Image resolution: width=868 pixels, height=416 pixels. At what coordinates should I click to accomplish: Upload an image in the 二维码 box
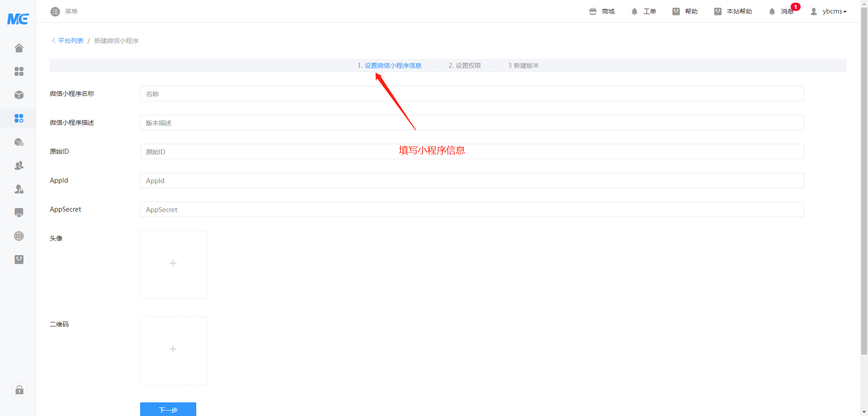(x=174, y=350)
